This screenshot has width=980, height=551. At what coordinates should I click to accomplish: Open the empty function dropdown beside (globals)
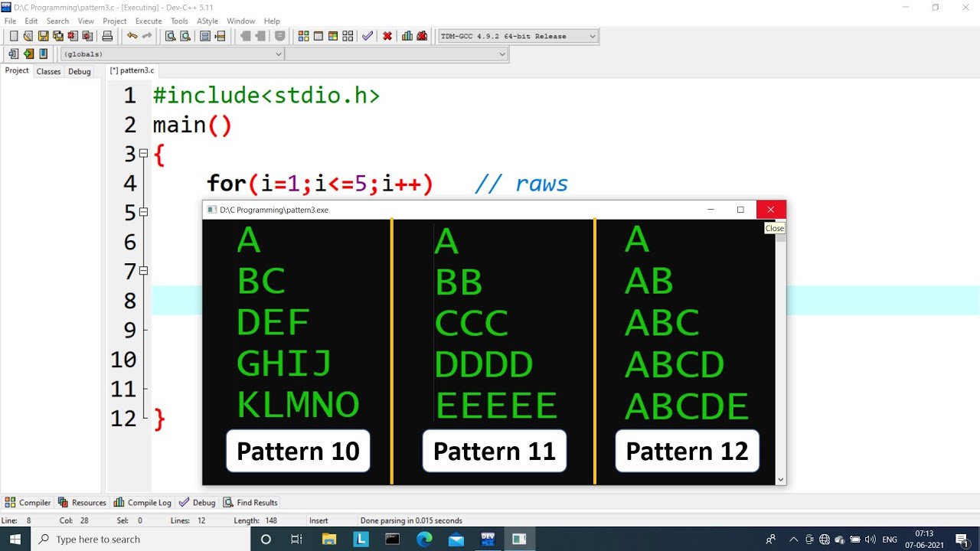point(397,54)
